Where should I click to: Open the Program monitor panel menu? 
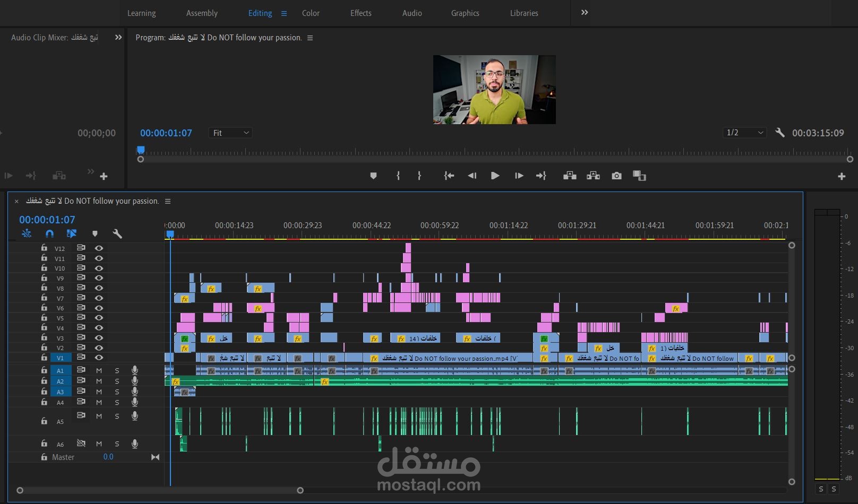pos(310,38)
